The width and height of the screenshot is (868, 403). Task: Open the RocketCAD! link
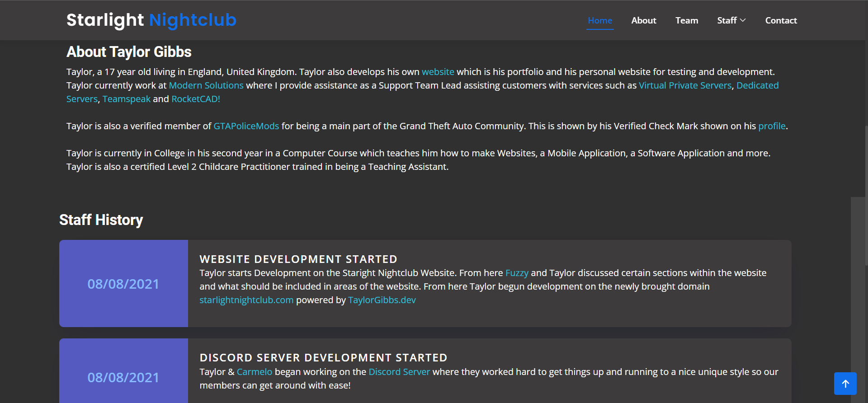(x=195, y=99)
